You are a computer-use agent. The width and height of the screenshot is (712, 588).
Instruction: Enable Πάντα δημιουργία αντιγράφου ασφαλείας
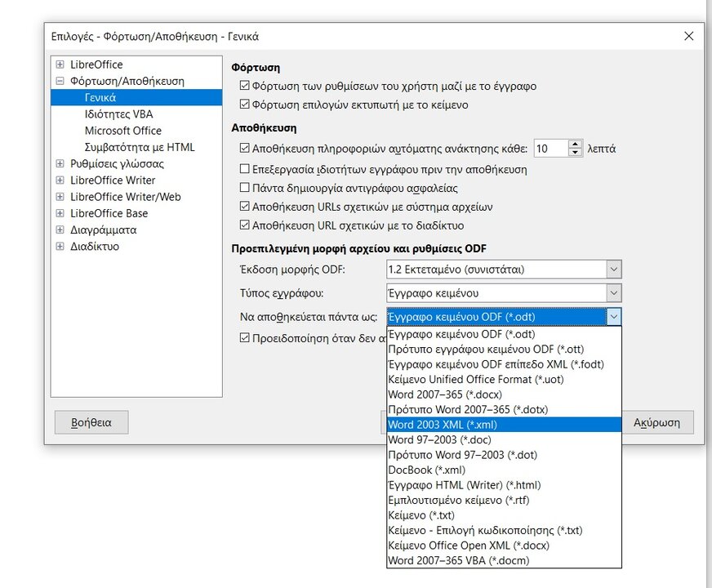pyautogui.click(x=244, y=188)
